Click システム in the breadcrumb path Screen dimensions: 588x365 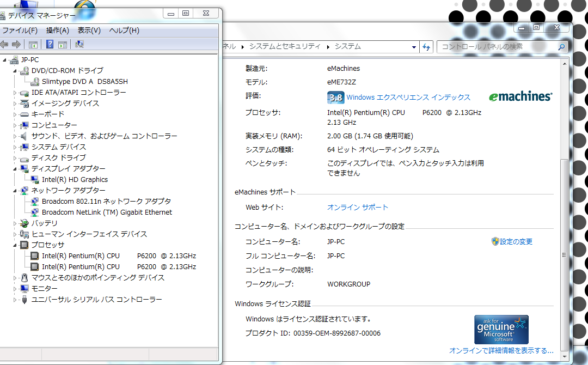(347, 46)
